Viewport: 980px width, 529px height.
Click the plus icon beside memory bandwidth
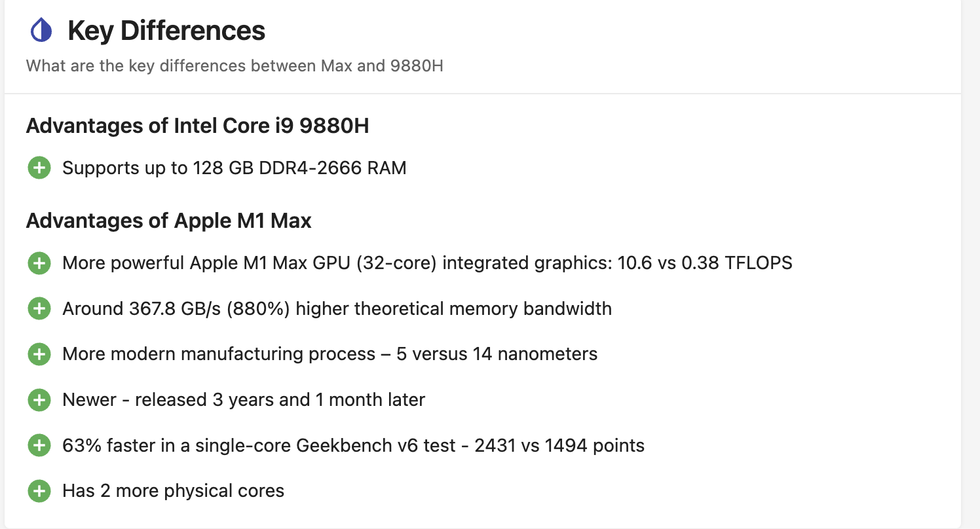(x=39, y=308)
